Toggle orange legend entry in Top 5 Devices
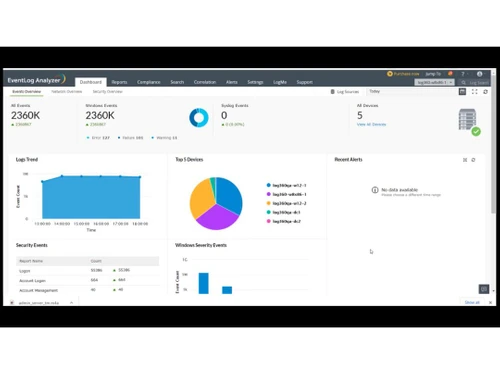500x375 pixels. [x=286, y=203]
